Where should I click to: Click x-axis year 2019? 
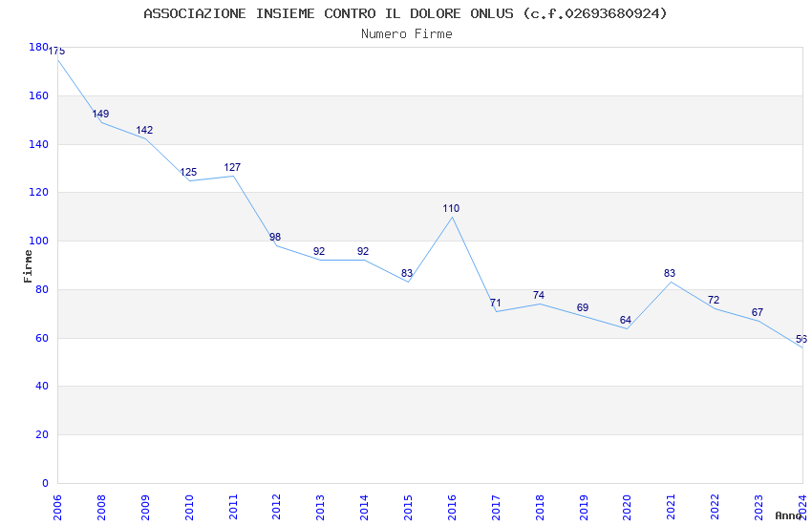584,508
